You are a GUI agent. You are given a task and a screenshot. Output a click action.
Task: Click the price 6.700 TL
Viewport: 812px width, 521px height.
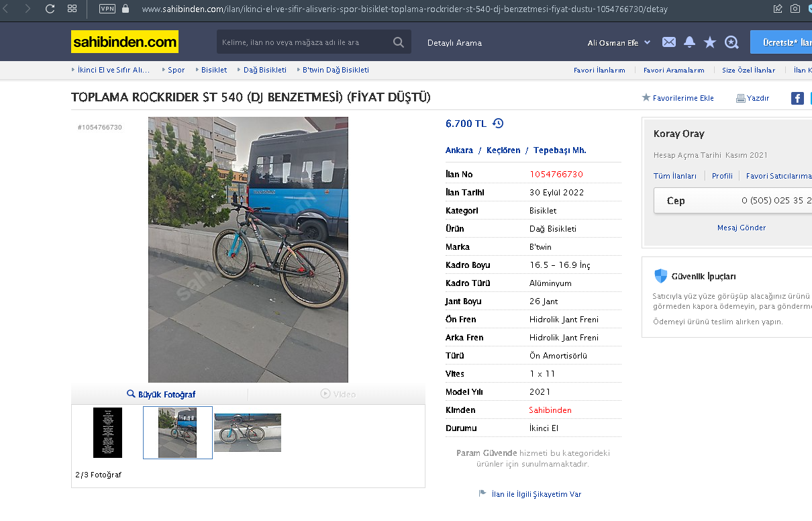point(466,124)
